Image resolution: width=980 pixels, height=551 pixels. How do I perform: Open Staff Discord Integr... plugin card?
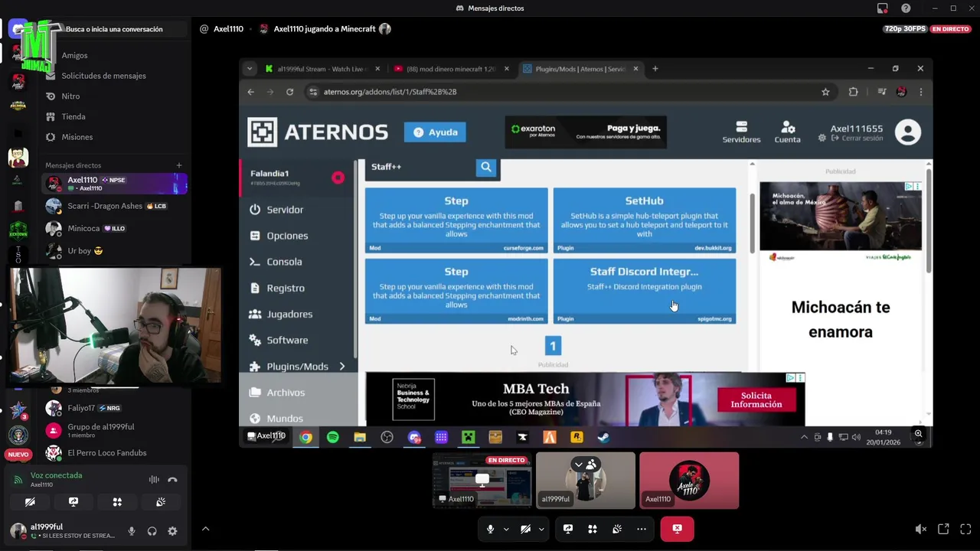tap(644, 291)
